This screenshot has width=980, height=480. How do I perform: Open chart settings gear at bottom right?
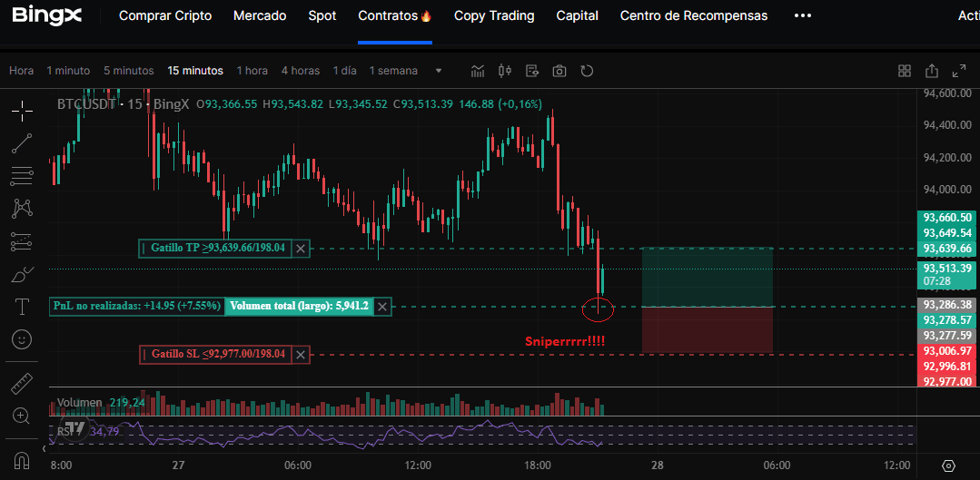coord(949,465)
